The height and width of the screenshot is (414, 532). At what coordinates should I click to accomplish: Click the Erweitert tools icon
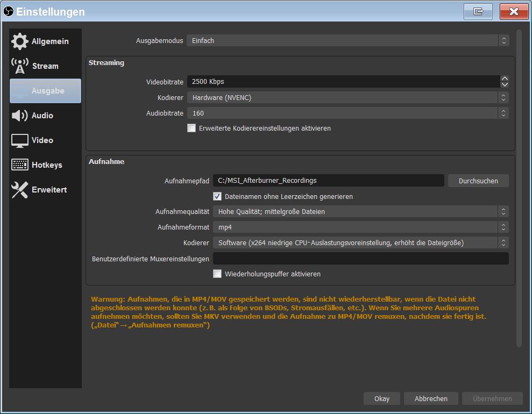tap(20, 190)
